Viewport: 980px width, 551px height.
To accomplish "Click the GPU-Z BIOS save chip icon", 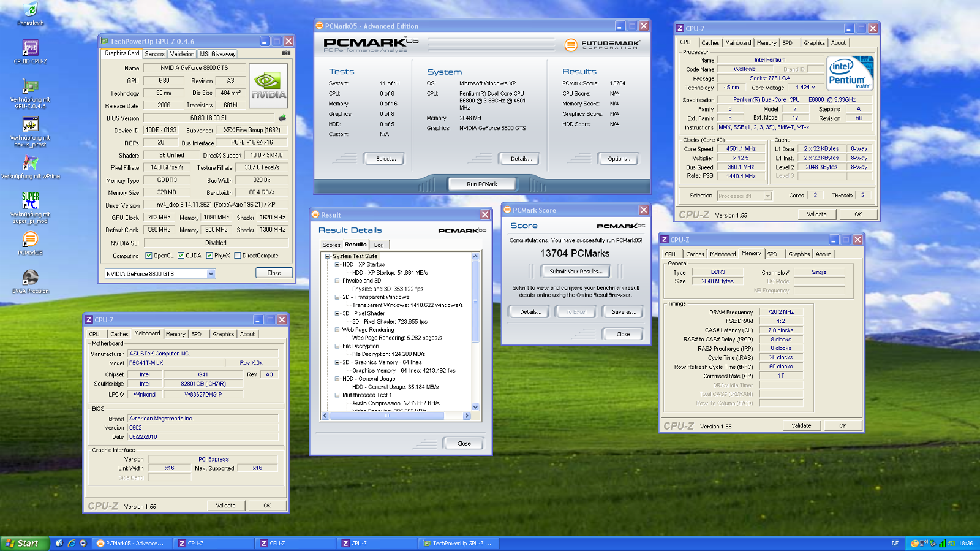I will pyautogui.click(x=282, y=118).
